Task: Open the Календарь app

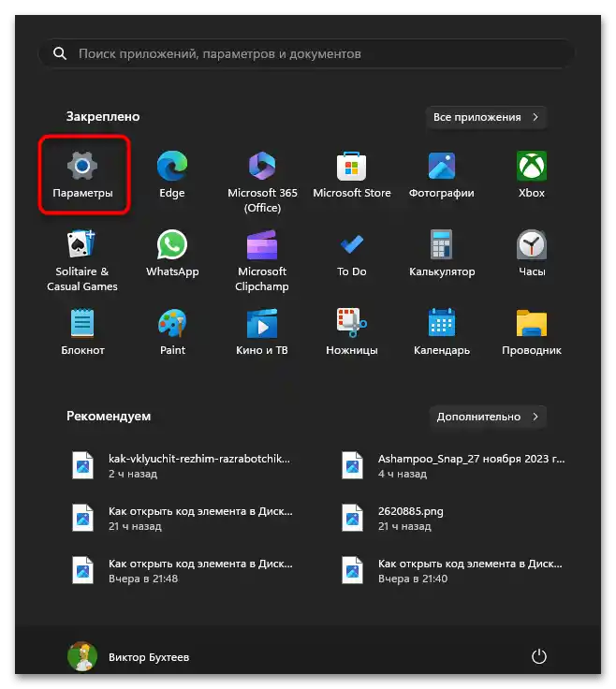Action: click(x=442, y=331)
